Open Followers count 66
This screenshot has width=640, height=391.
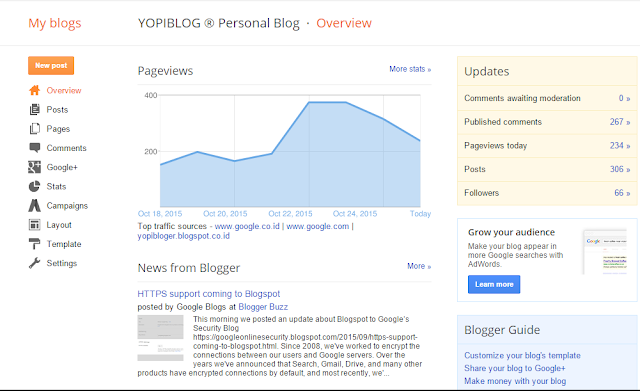click(622, 193)
